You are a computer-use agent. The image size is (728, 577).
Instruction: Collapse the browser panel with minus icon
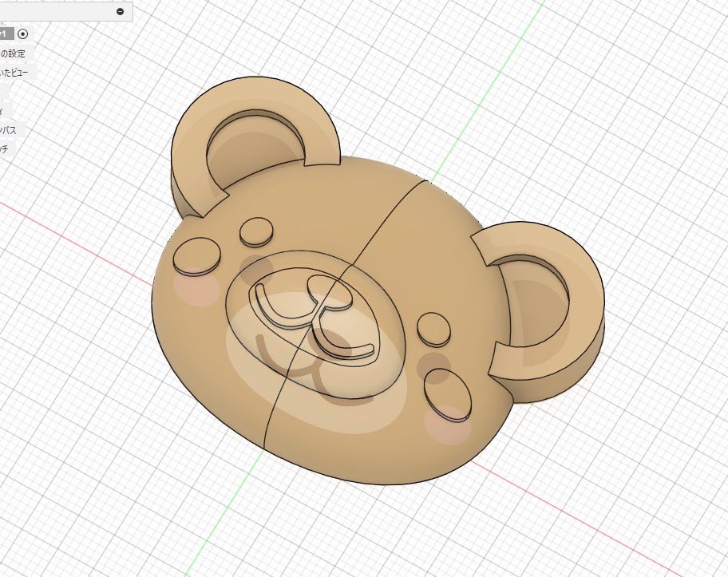pyautogui.click(x=121, y=12)
